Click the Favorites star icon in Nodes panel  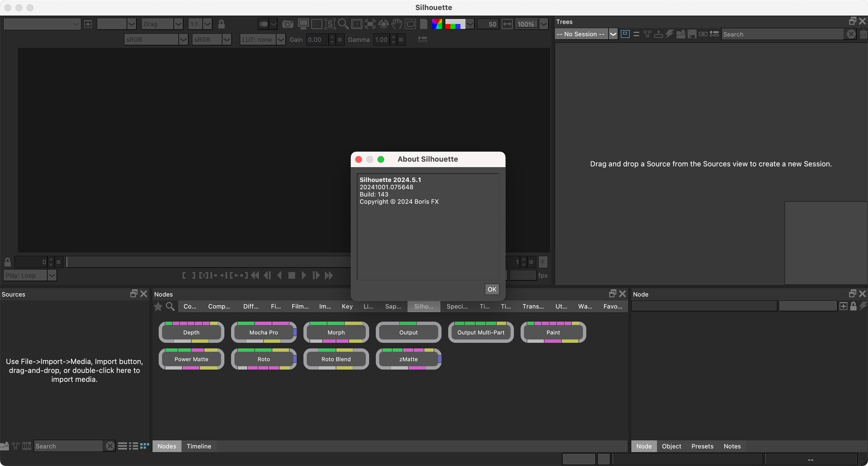[x=158, y=307]
